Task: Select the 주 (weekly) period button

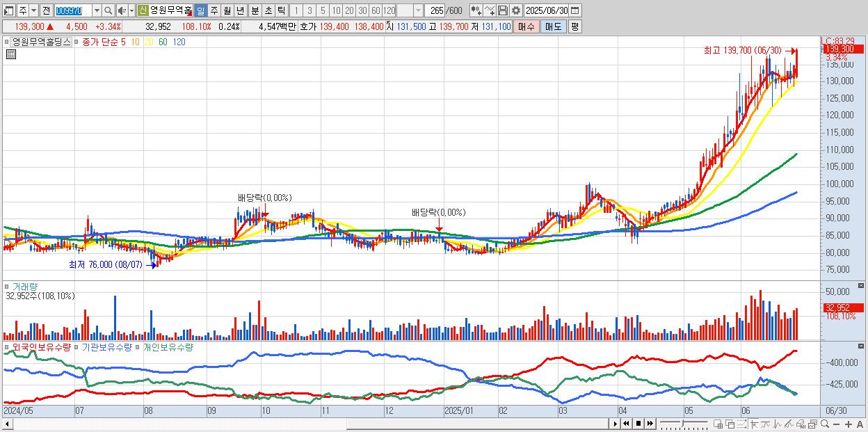Action: coord(214,10)
